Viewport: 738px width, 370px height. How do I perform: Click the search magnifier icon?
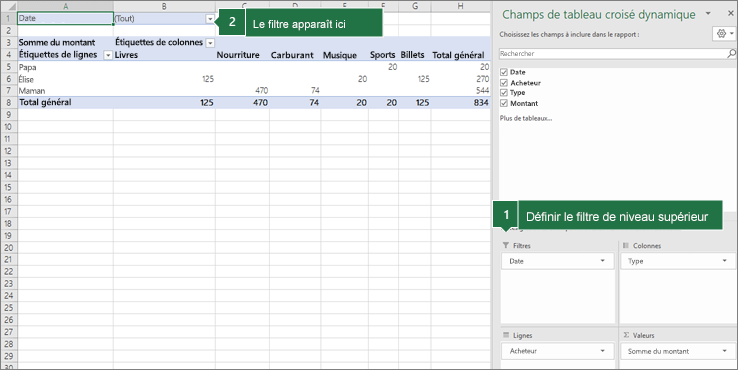pos(731,54)
